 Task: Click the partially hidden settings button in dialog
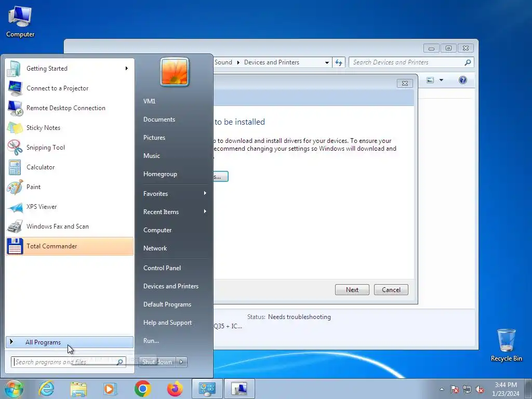221,177
